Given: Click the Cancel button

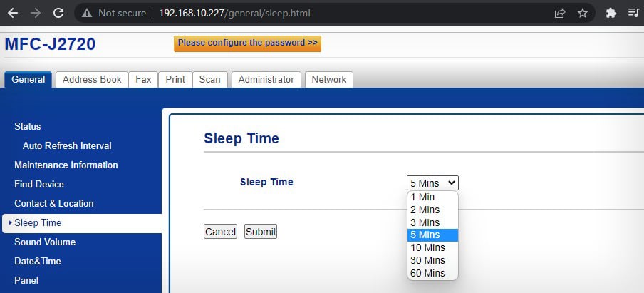Looking at the screenshot, I should pos(220,232).
